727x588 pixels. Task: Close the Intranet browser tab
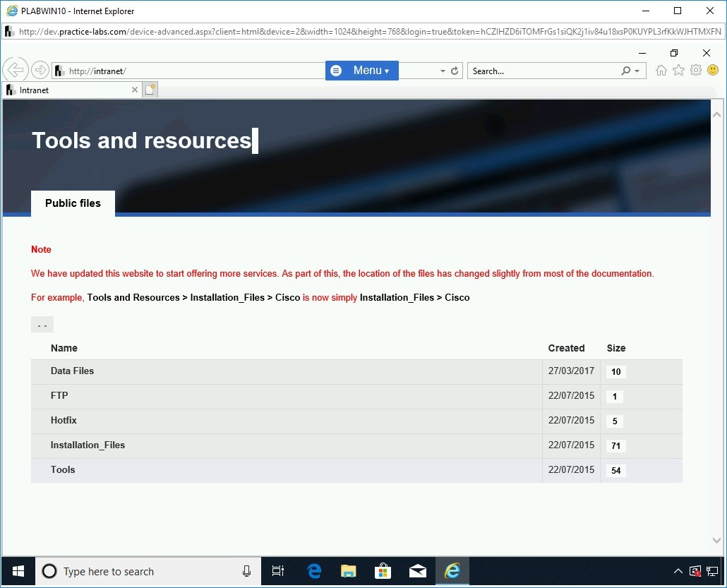tap(135, 90)
